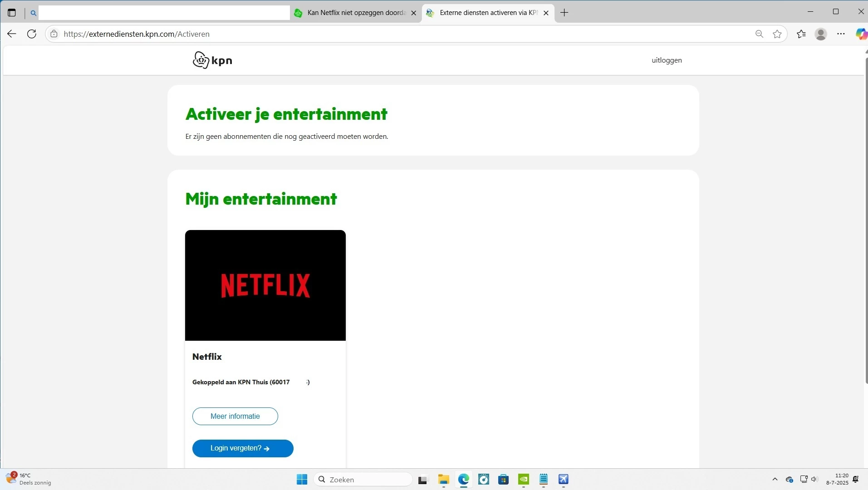This screenshot has height=490, width=868.
Task: Select the 'Externe diensten activeren via KPN' tab
Action: point(488,13)
